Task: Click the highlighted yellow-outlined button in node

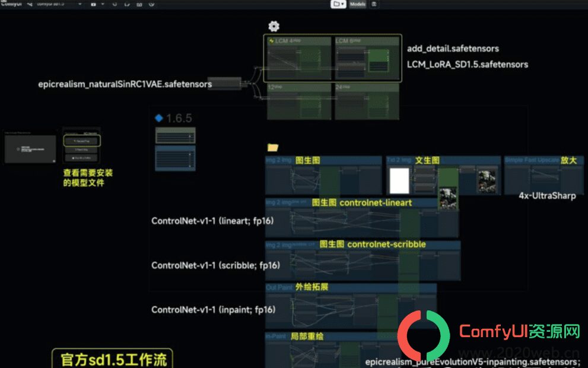Action: pyautogui.click(x=82, y=141)
